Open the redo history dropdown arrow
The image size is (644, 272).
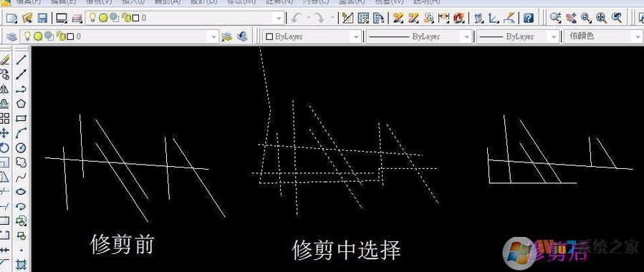pyautogui.click(x=332, y=18)
